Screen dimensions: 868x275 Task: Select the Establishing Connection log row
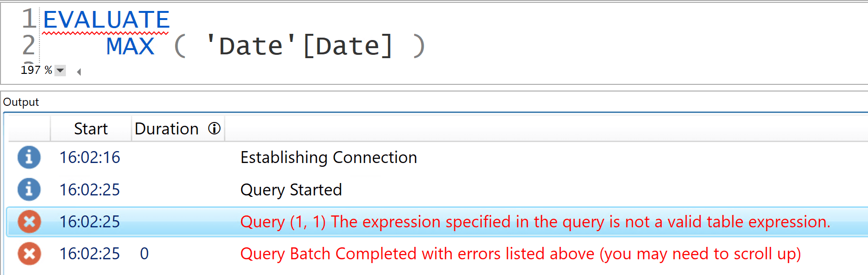point(437,157)
